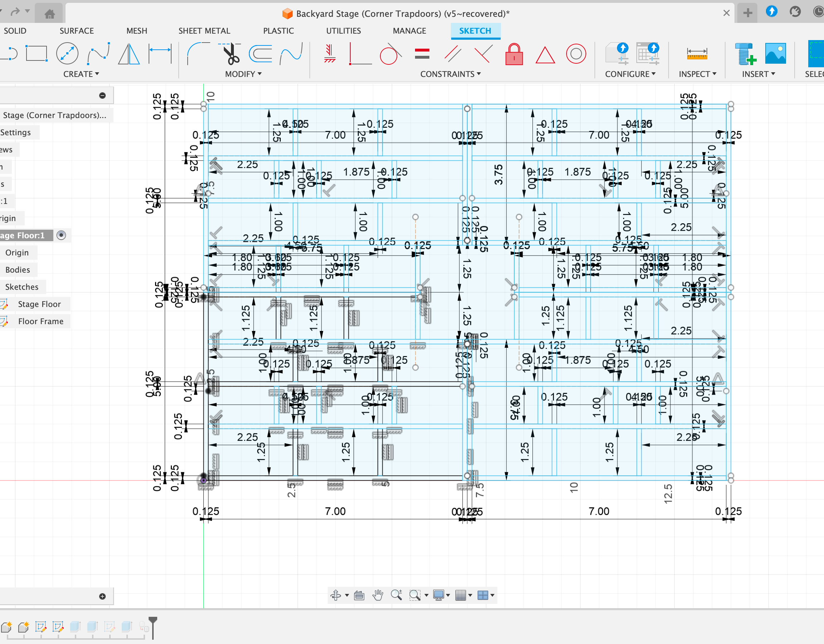Select the Mirror tool

[129, 54]
